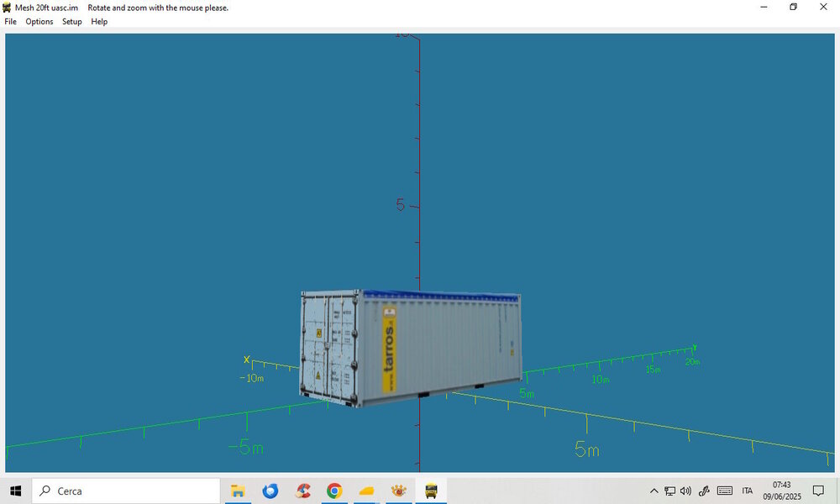Open Google Chrome from taskbar
This screenshot has width=840, height=504.
[x=335, y=491]
